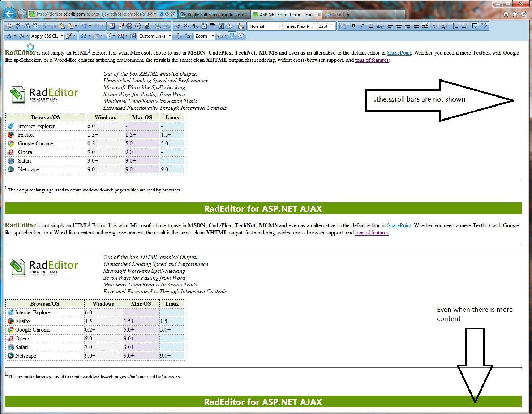Viewport: 532px width, 414px height.
Task: Open the Normal paragraph style dropdown
Action: (265, 26)
